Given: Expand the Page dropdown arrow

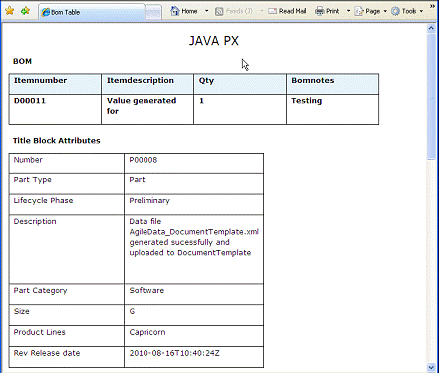Looking at the screenshot, I should click(x=385, y=11).
